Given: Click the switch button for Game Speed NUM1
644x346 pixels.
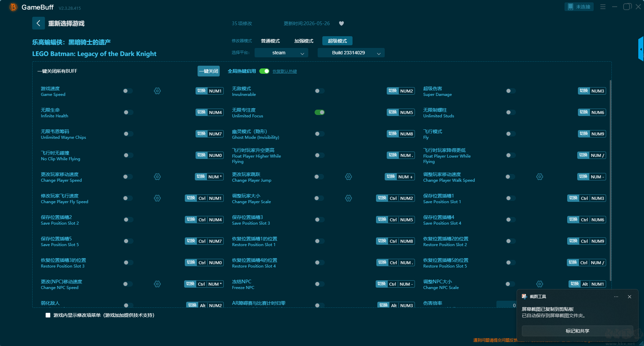Looking at the screenshot, I should tap(201, 91).
